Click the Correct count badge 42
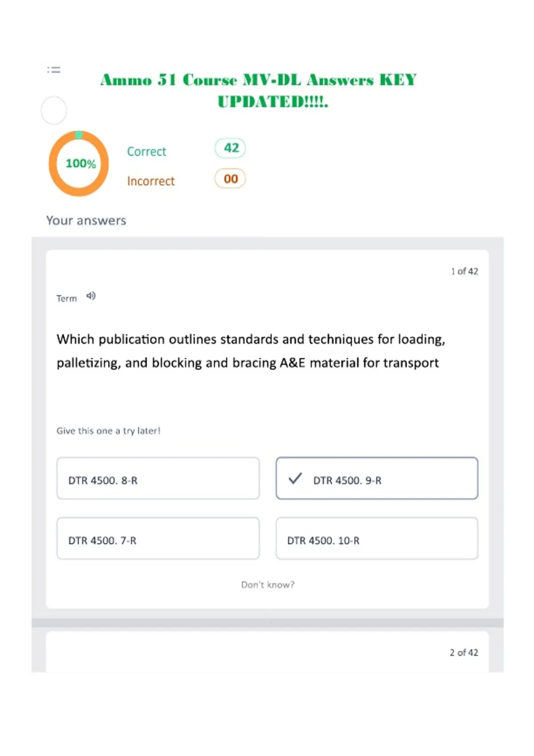Image resolution: width=534 pixels, height=756 pixels. (231, 148)
